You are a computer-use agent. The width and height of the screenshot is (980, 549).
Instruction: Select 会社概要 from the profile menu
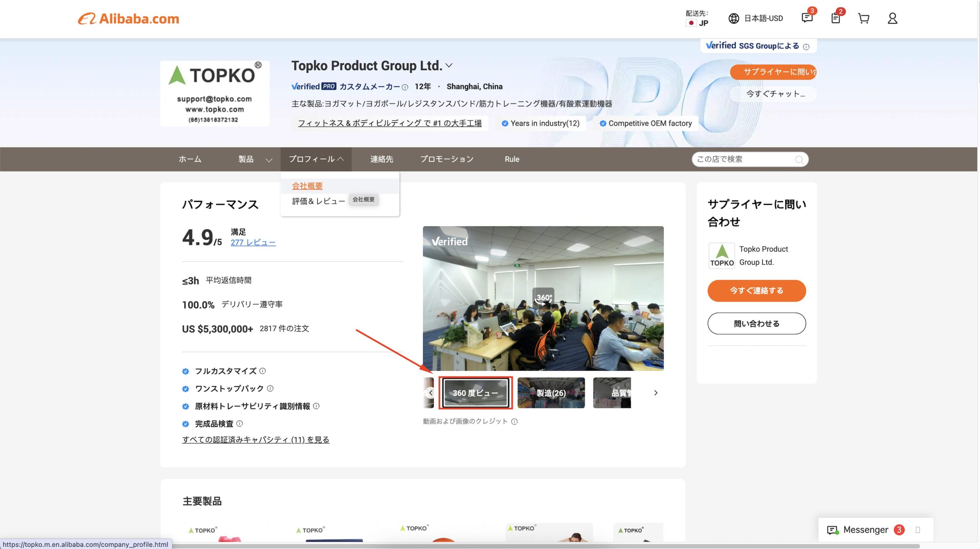tap(307, 186)
